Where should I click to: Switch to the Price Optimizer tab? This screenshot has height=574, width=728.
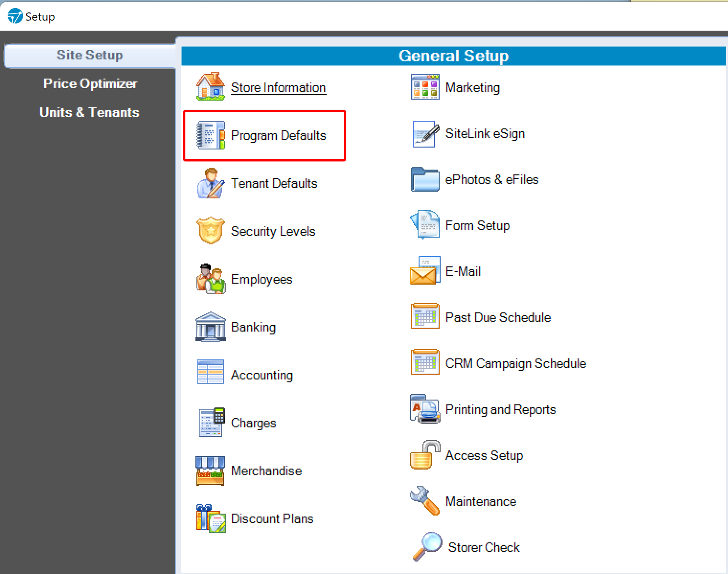pos(90,83)
